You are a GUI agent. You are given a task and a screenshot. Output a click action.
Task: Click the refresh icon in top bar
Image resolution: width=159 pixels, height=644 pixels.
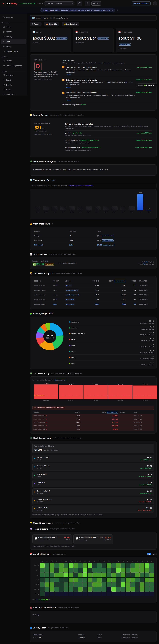point(79,3)
